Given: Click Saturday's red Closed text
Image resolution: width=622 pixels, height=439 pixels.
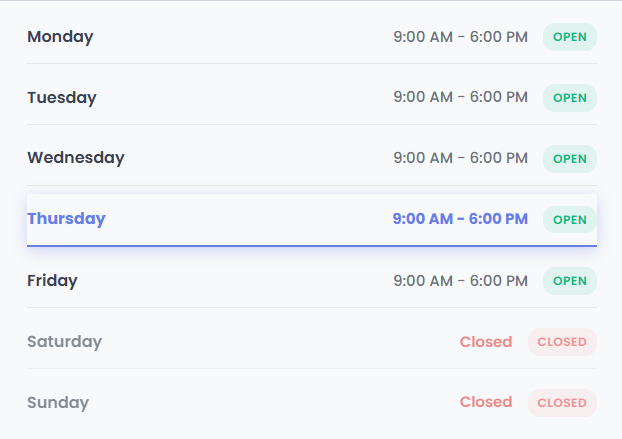Looking at the screenshot, I should pyautogui.click(x=486, y=342).
